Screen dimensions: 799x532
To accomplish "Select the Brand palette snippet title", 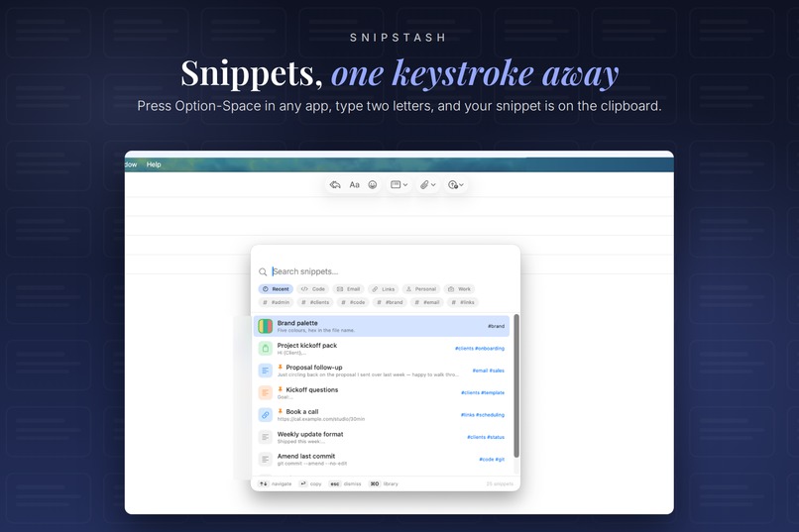I will (x=297, y=323).
